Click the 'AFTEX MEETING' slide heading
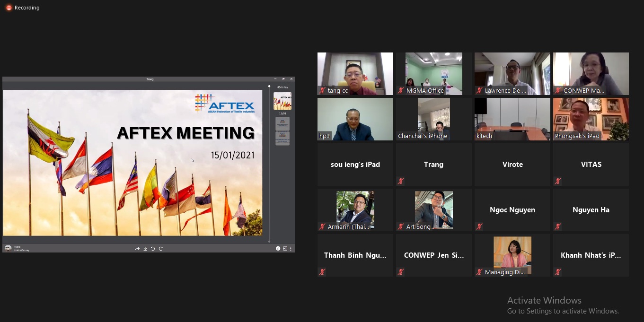Image resolution: width=644 pixels, height=322 pixels. click(185, 133)
